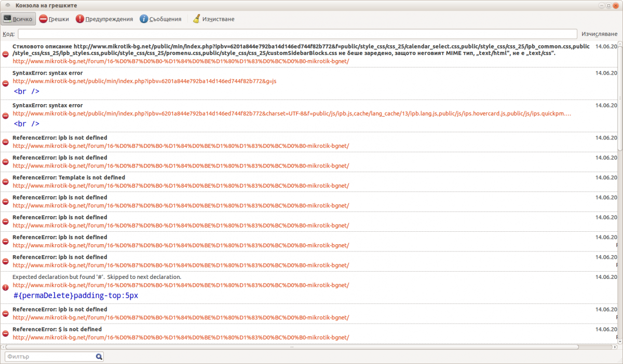Click the Код code input field
Image resolution: width=623 pixels, height=364 pixels.
coord(297,34)
